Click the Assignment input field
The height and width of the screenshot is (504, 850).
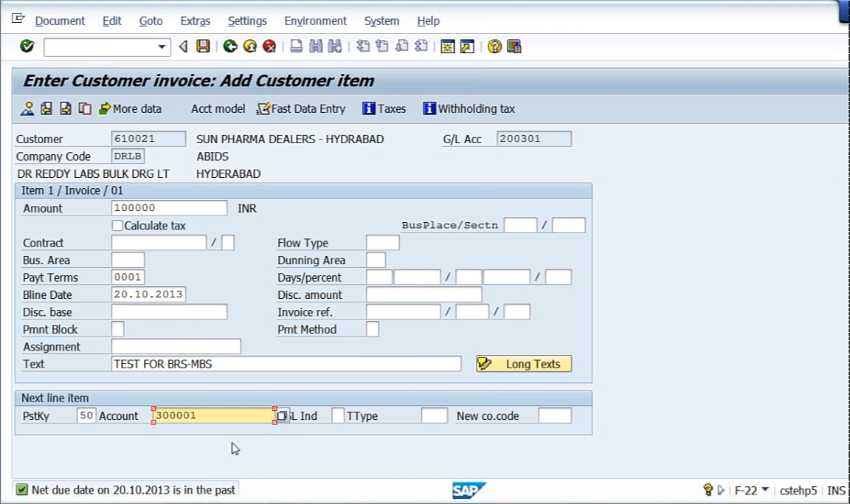(x=176, y=346)
